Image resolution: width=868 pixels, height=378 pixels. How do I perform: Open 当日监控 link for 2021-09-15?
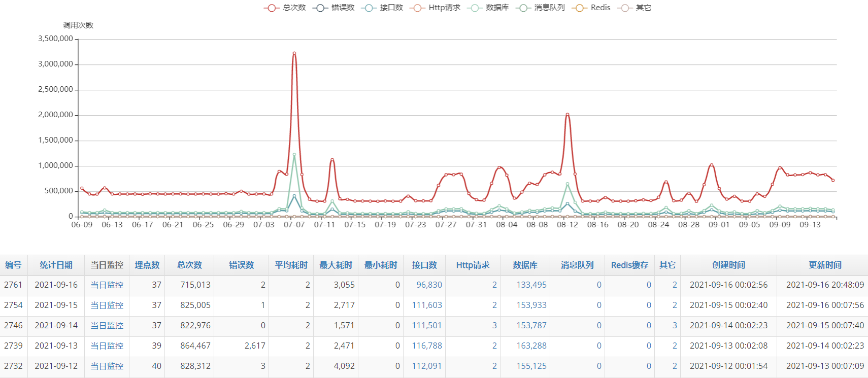pos(107,305)
